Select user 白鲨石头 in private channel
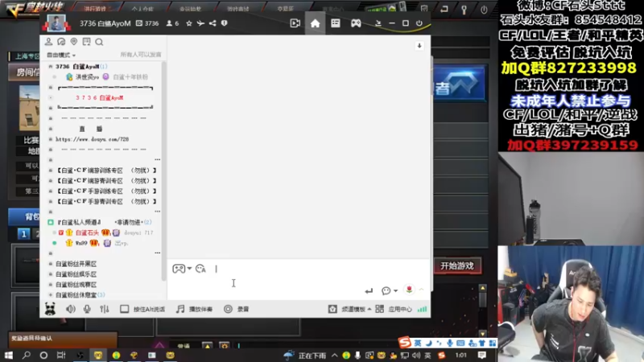Screen dimensions: 644x362 click(87, 232)
